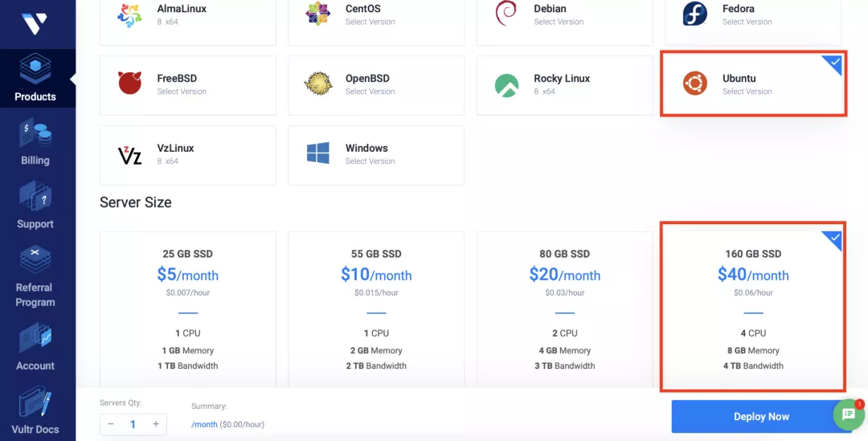Open Select Version under CentOS
This screenshot has width=868, height=441.
coord(371,22)
